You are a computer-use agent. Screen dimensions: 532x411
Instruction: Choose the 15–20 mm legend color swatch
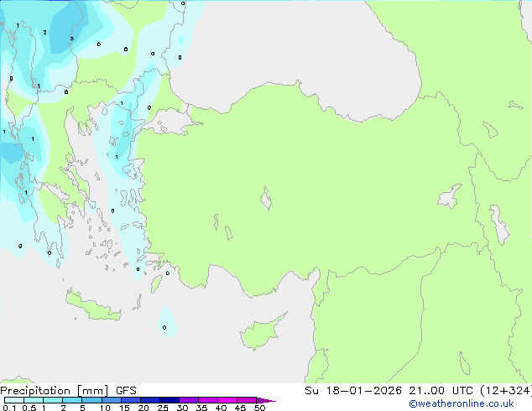(130, 400)
